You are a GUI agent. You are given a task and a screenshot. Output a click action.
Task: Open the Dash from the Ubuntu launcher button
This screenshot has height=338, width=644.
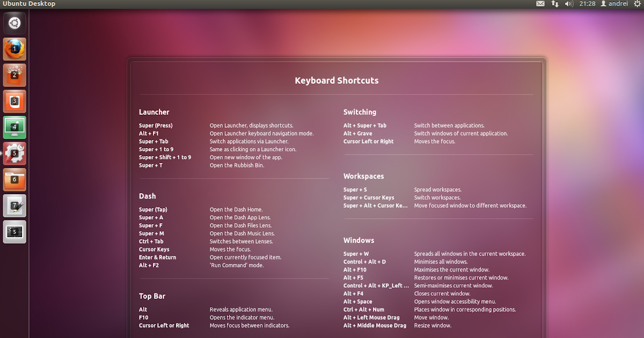[14, 23]
